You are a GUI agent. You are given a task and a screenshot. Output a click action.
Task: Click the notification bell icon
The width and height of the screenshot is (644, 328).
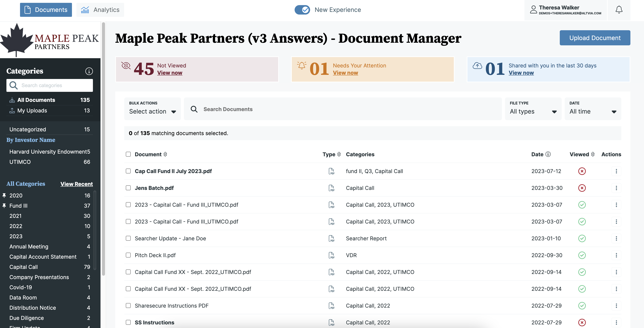coord(619,10)
